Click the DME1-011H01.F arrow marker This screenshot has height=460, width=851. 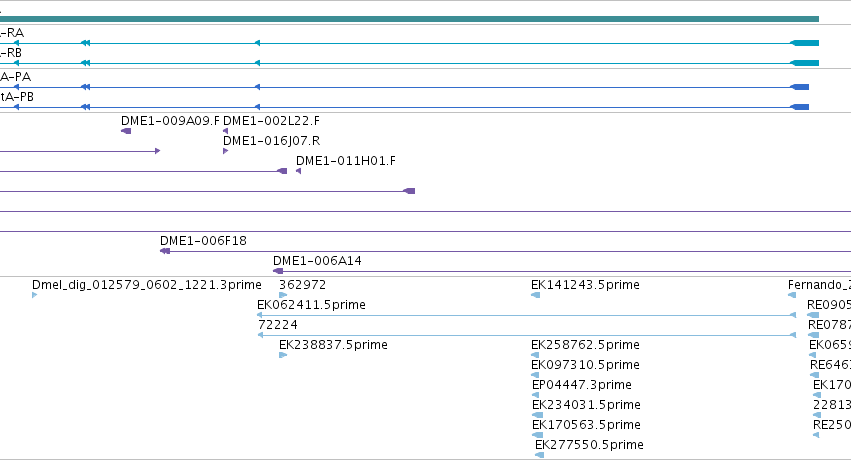299,171
